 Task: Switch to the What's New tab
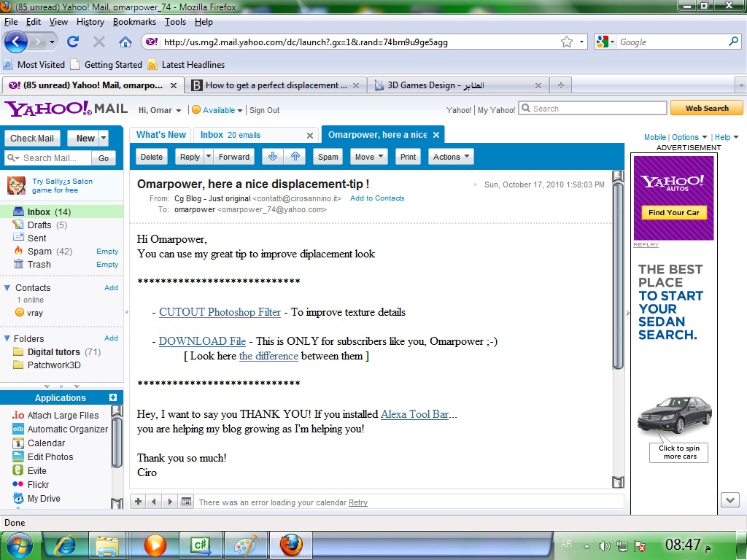(161, 135)
